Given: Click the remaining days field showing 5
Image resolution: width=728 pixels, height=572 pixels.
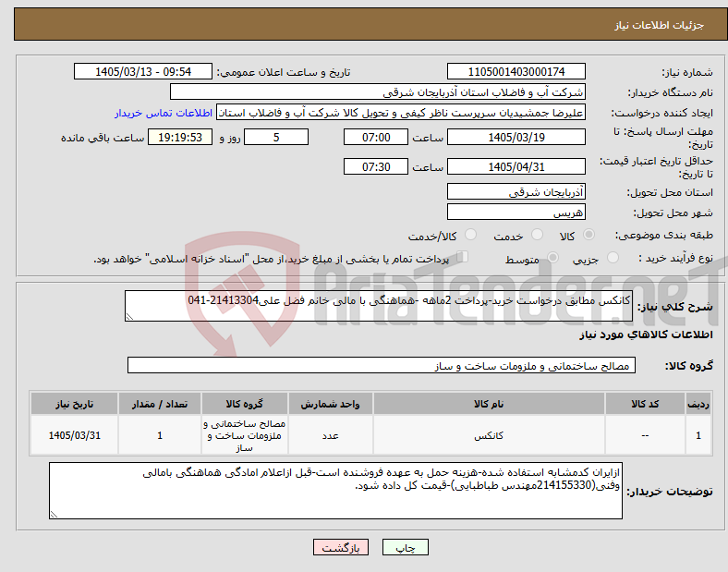Looking at the screenshot, I should click(276, 137).
